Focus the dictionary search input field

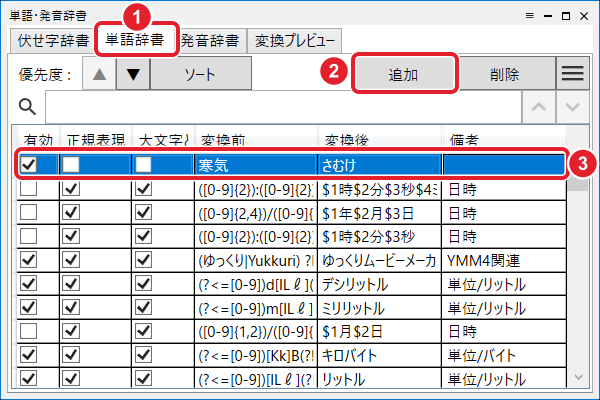[283, 107]
